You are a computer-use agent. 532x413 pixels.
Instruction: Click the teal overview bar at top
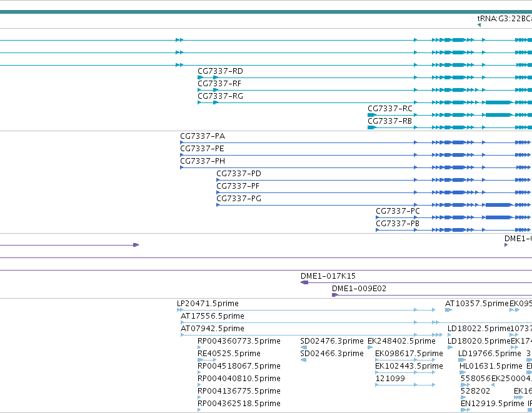coord(266,12)
